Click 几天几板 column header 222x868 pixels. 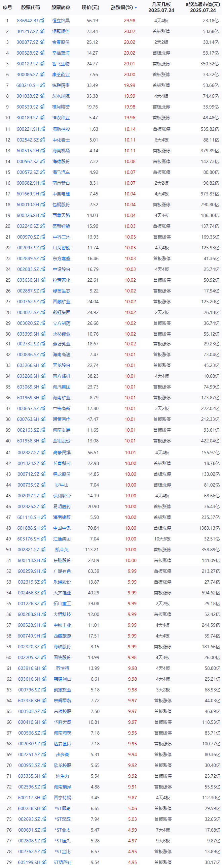tap(161, 7)
